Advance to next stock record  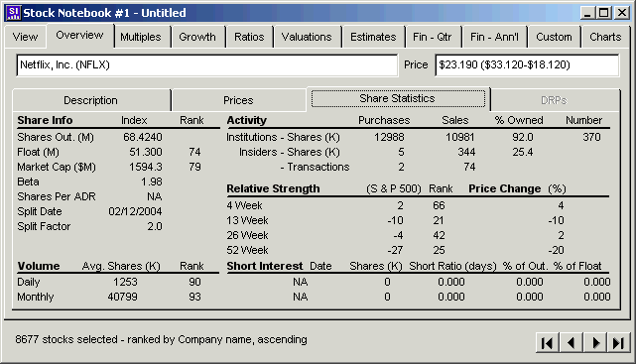click(595, 343)
